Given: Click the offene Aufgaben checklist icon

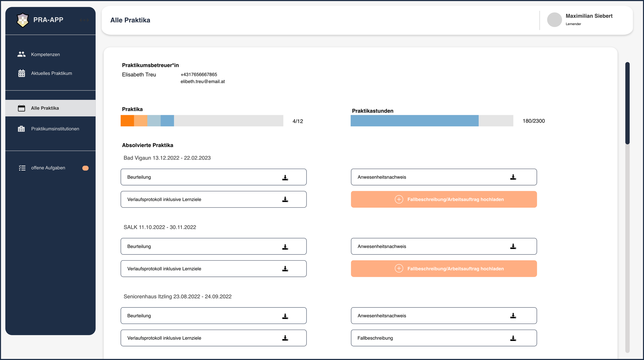Looking at the screenshot, I should tap(22, 168).
